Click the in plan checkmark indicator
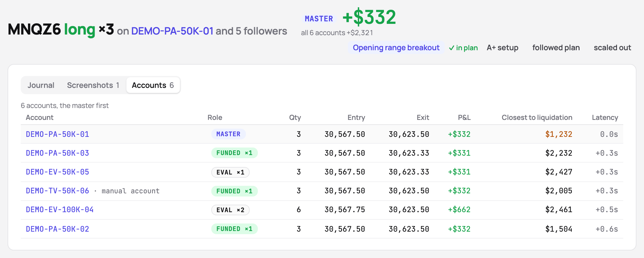 463,48
